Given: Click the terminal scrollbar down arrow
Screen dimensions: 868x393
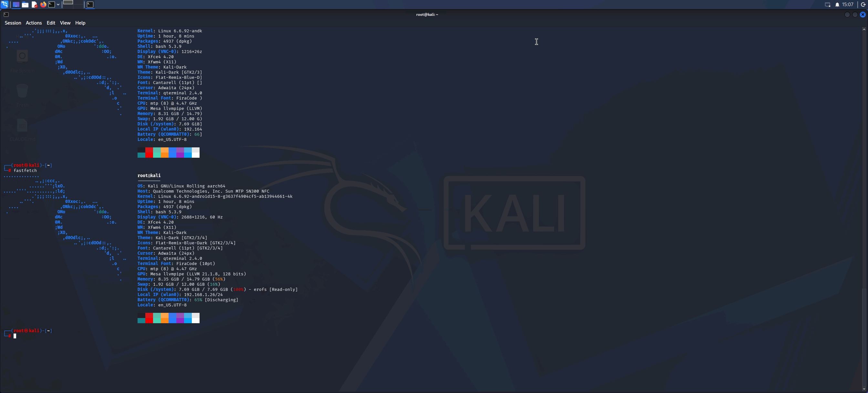Looking at the screenshot, I should click(x=864, y=389).
